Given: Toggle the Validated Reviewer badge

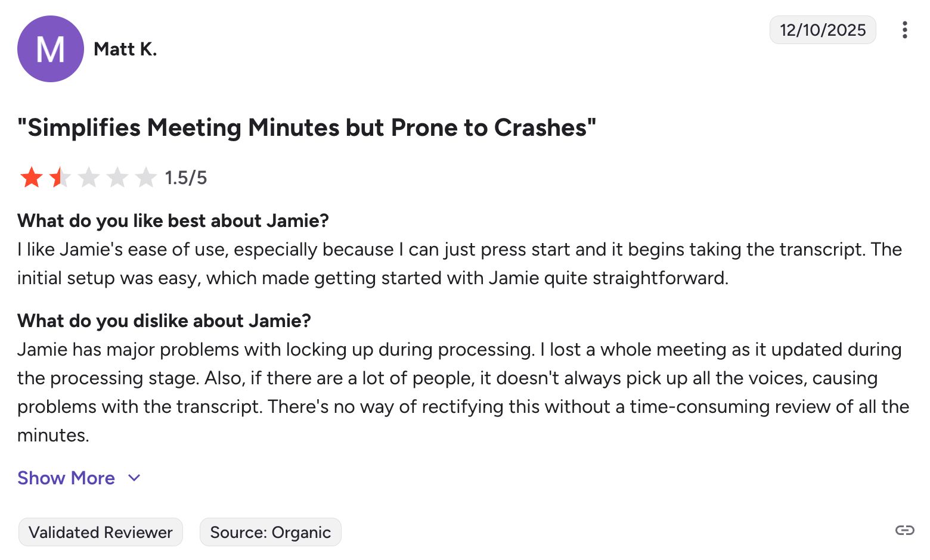Looking at the screenshot, I should pyautogui.click(x=100, y=532).
